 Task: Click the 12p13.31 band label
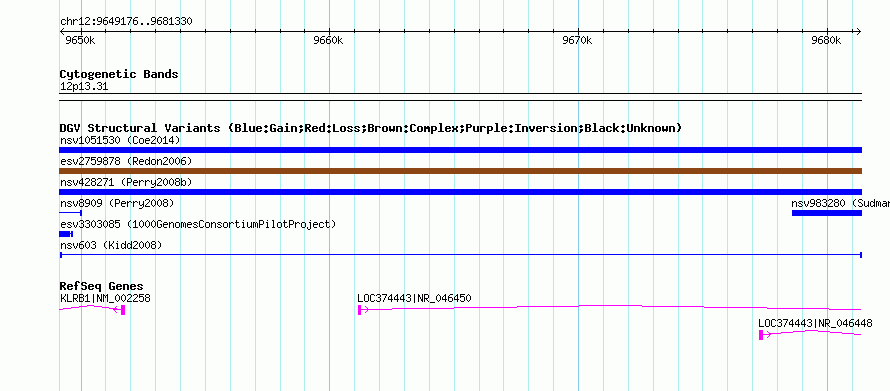point(84,87)
